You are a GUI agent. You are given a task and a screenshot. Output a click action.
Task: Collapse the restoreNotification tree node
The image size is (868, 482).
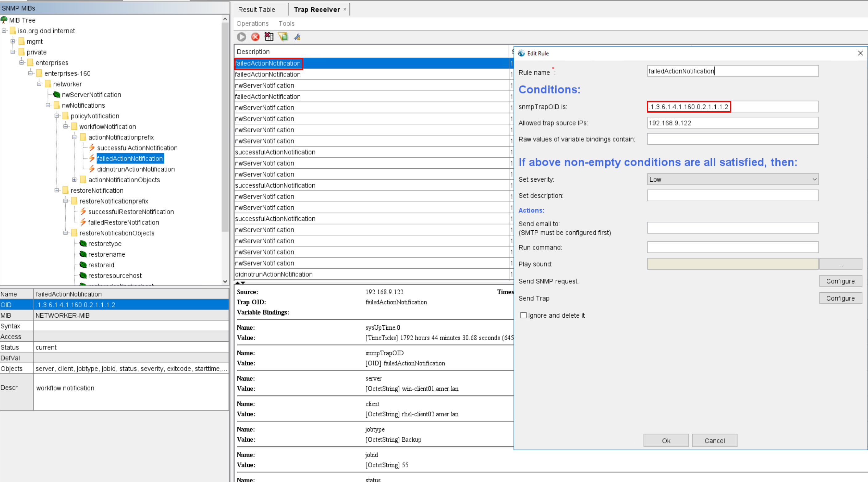pyautogui.click(x=57, y=191)
